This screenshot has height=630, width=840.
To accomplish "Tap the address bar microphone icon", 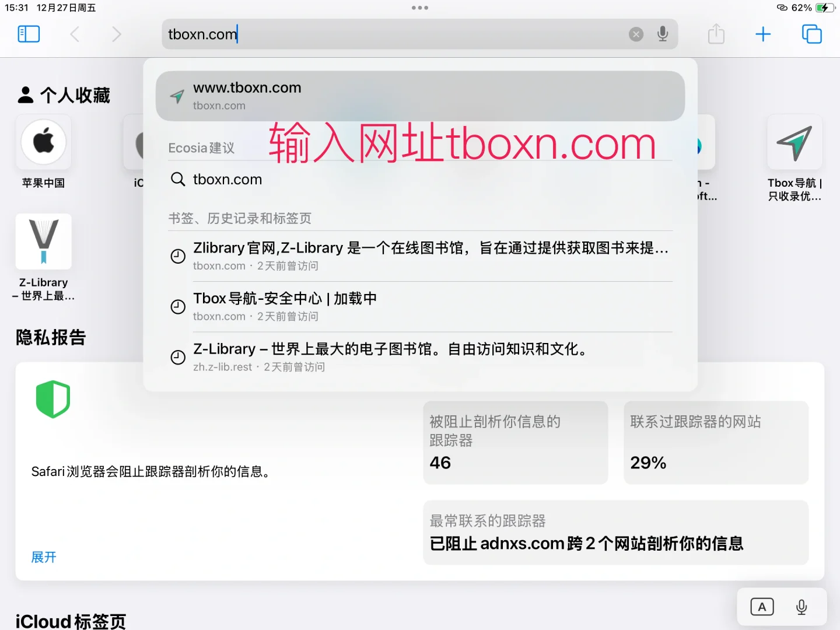I will (663, 34).
